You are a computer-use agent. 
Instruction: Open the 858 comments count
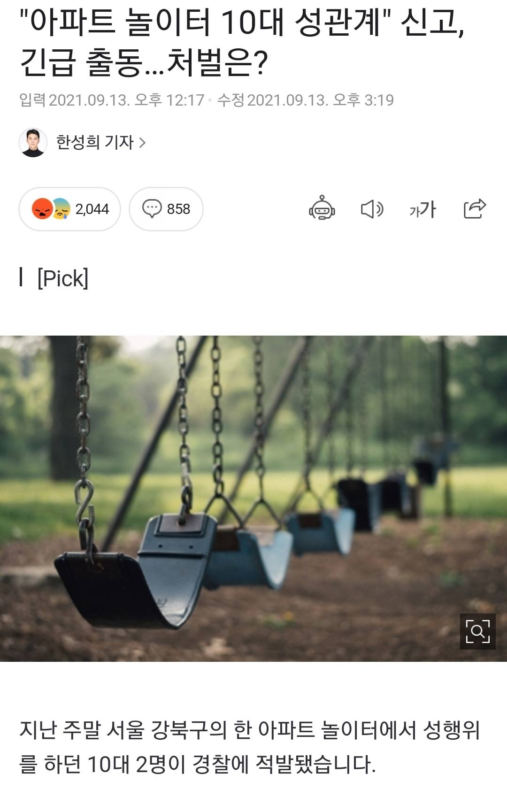(x=178, y=209)
